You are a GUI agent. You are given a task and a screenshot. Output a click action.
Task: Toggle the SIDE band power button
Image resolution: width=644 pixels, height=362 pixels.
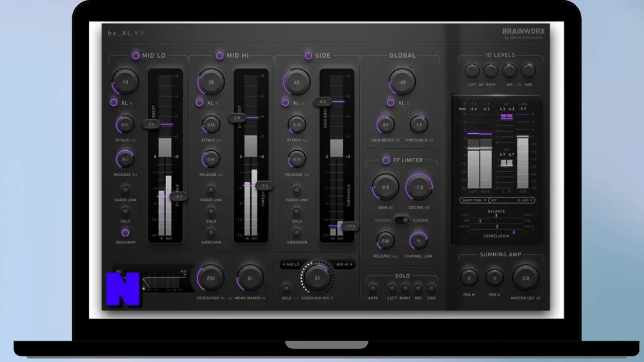coord(308,55)
